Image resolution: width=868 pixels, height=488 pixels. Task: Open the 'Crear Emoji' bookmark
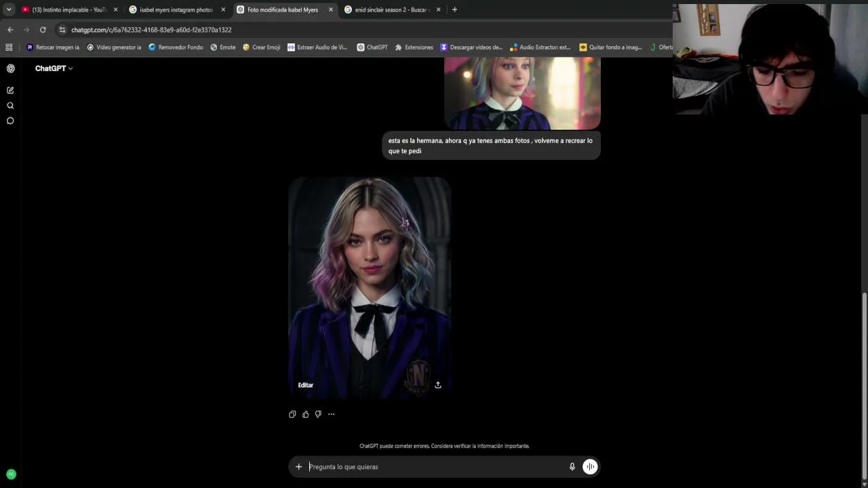(x=261, y=47)
